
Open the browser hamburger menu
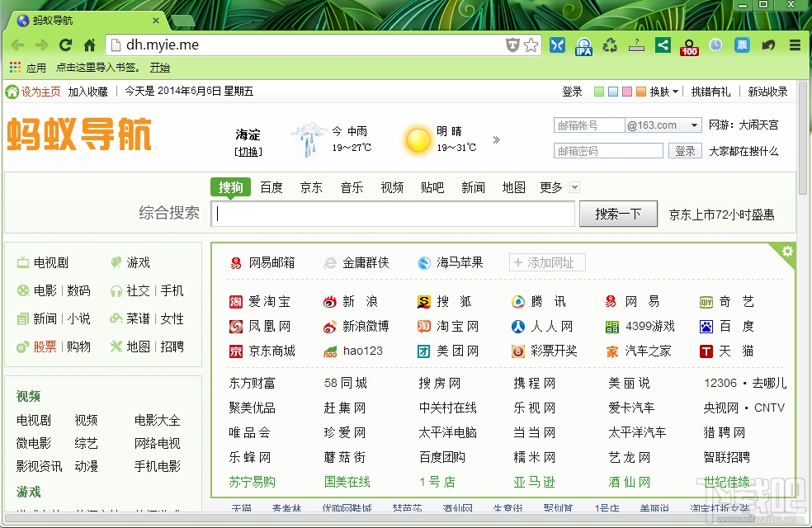(795, 45)
